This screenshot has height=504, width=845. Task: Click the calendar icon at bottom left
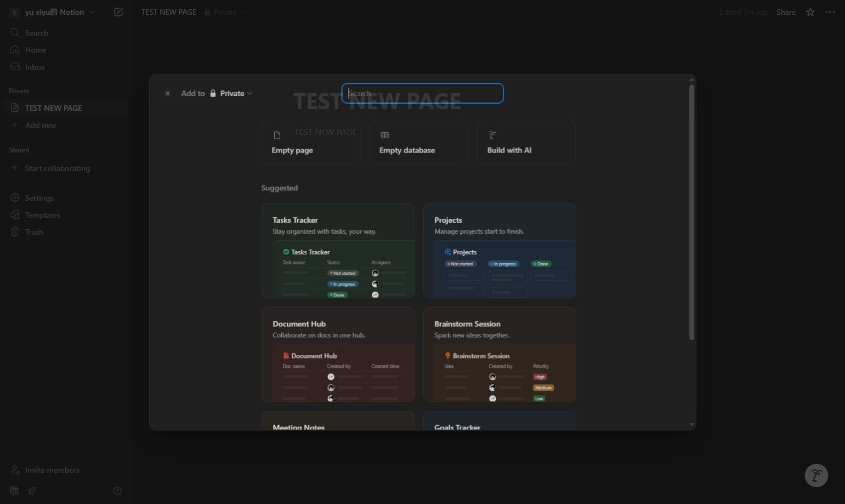click(15, 491)
